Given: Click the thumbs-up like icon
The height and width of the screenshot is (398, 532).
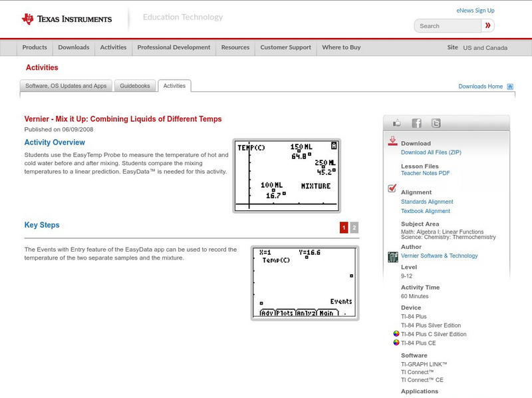Looking at the screenshot, I should (396, 123).
